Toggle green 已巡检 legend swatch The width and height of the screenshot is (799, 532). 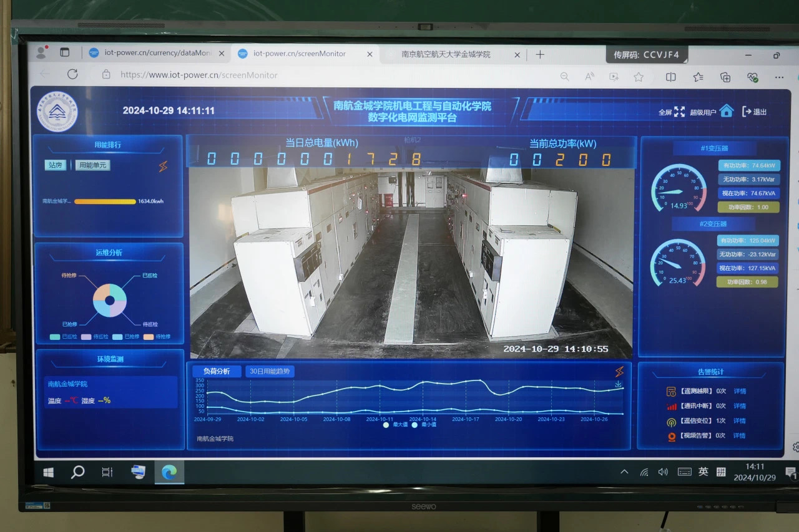(x=56, y=337)
